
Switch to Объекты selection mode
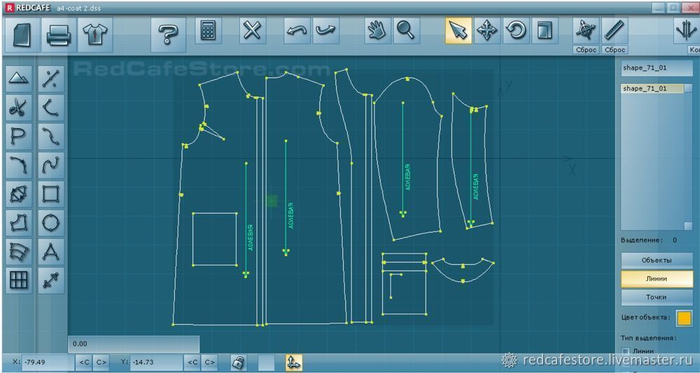(656, 261)
